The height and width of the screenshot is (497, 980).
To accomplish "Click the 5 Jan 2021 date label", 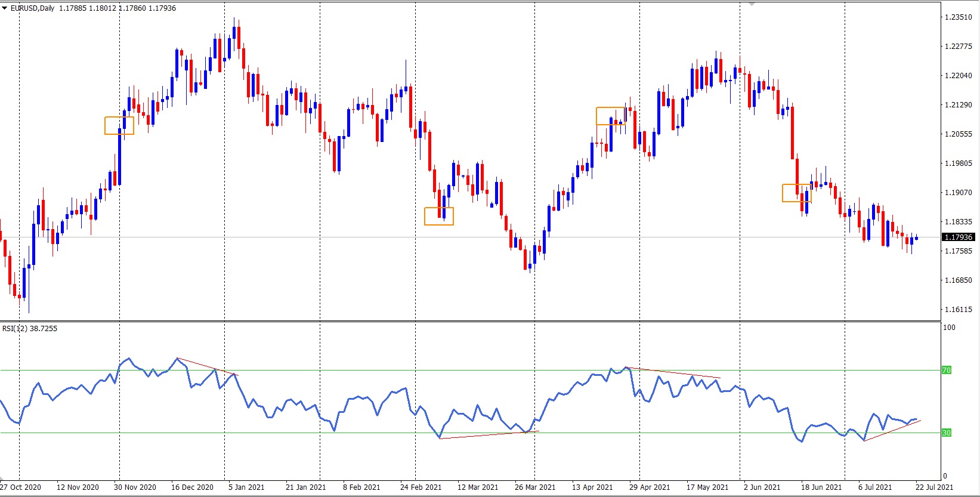I will click(246, 487).
